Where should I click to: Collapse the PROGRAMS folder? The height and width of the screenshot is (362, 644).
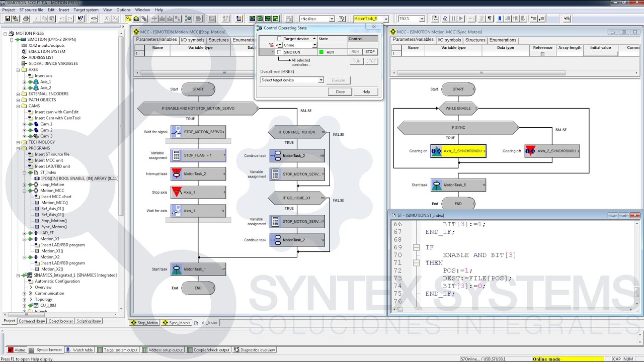point(18,148)
